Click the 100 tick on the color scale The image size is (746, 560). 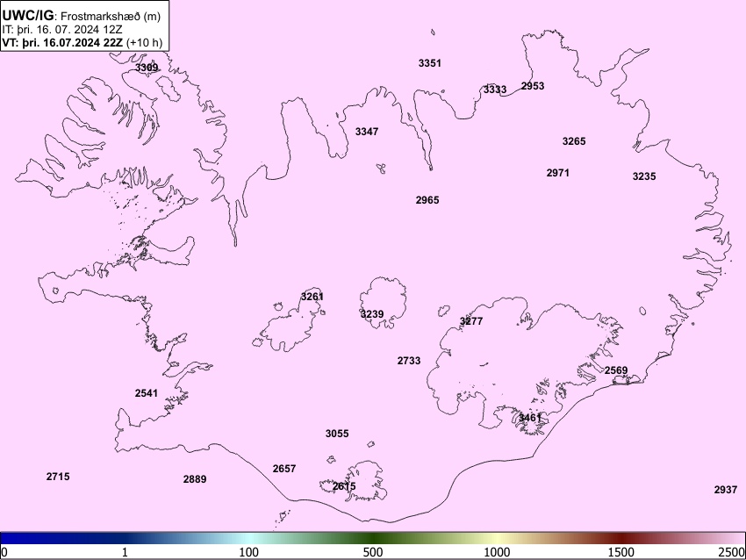coord(249,552)
